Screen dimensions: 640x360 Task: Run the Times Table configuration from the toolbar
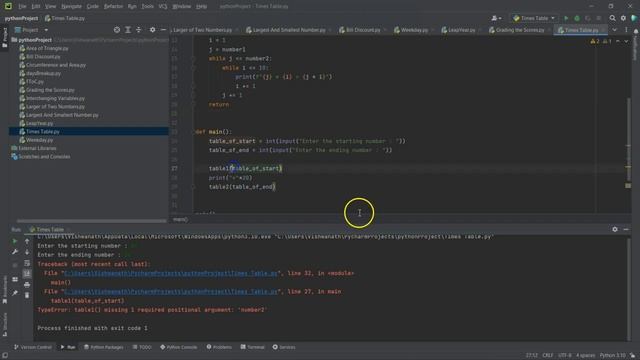[566, 18]
